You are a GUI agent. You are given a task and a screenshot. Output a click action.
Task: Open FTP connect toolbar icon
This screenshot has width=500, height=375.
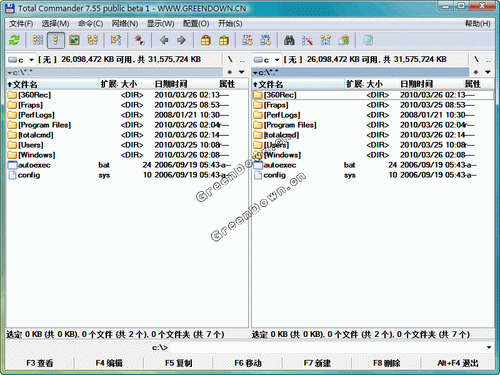tap(247, 40)
